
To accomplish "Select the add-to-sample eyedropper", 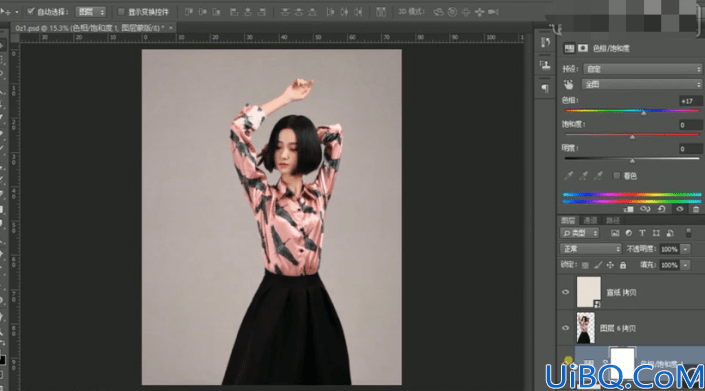I will tap(584, 176).
